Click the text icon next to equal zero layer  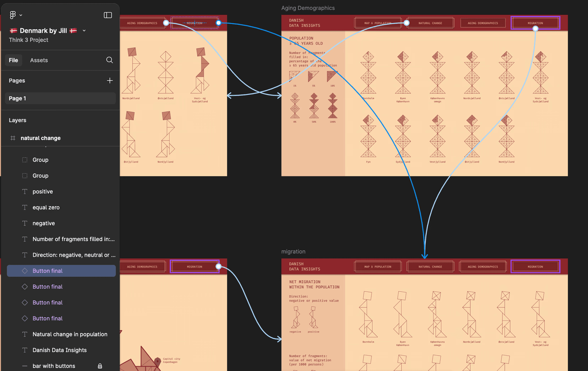(25, 207)
